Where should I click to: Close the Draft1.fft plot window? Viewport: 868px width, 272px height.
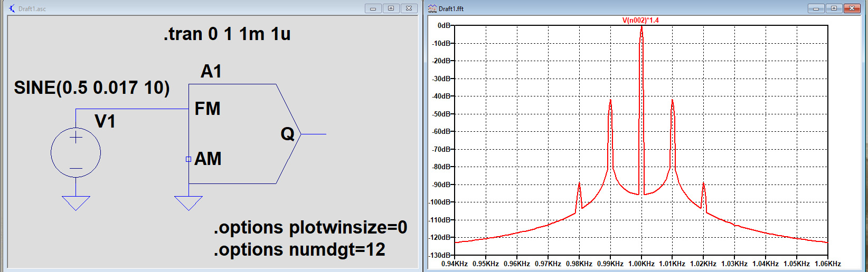click(852, 8)
